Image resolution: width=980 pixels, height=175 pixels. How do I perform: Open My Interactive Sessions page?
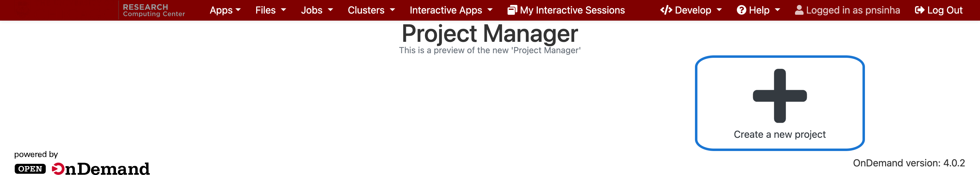click(572, 10)
